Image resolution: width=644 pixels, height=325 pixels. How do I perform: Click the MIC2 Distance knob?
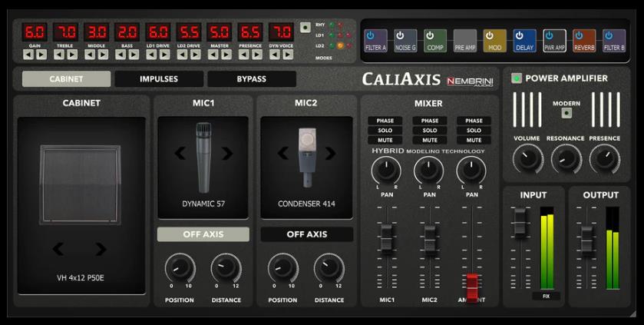pyautogui.click(x=329, y=268)
